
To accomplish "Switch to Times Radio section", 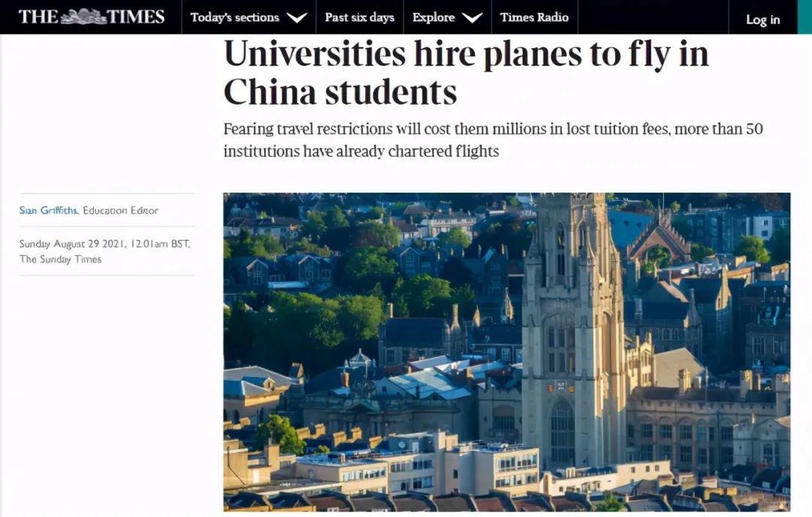I will pos(535,17).
